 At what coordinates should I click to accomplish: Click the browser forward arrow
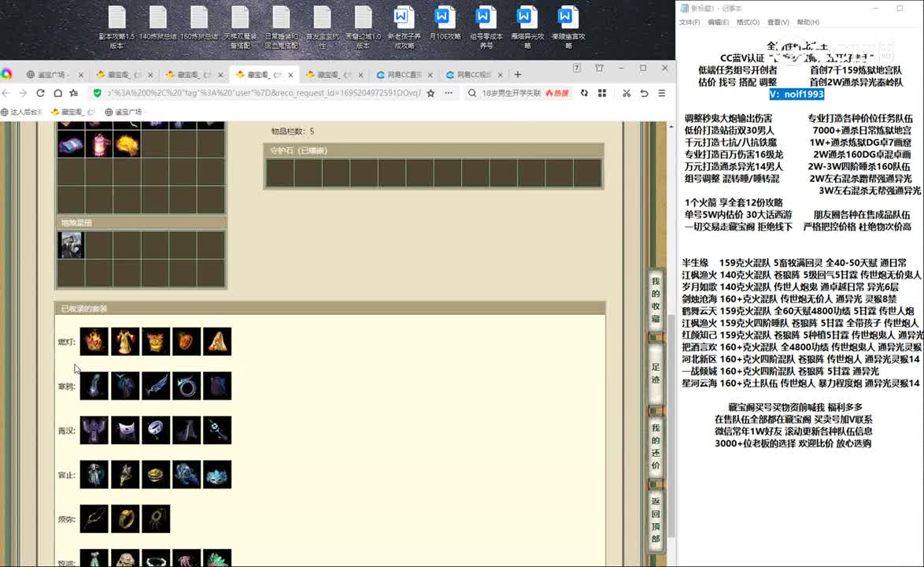(x=23, y=93)
